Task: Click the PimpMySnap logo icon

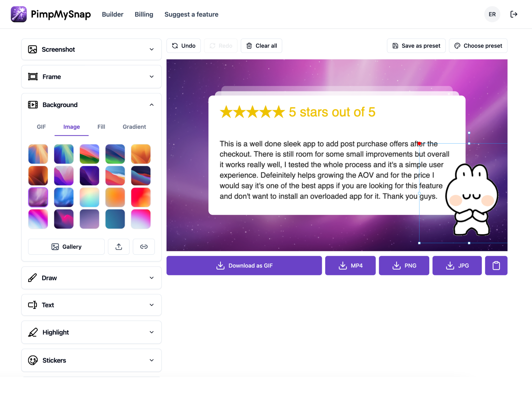Action: [19, 14]
